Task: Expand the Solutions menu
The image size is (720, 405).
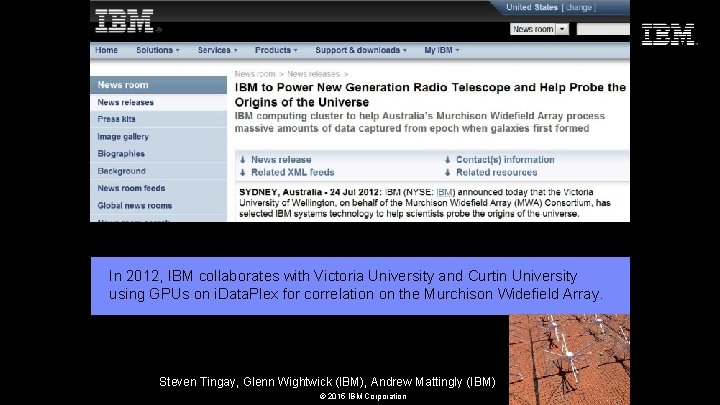Action: (x=158, y=50)
